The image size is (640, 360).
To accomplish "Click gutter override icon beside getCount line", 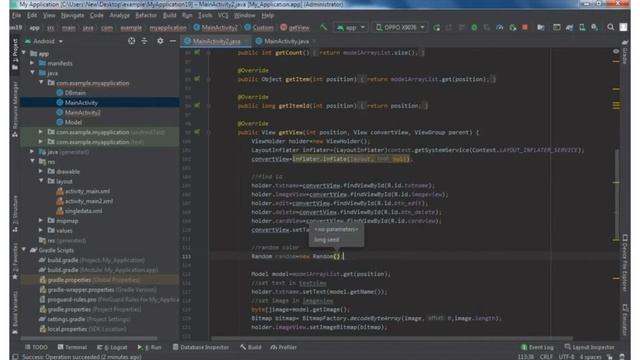I will point(197,53).
